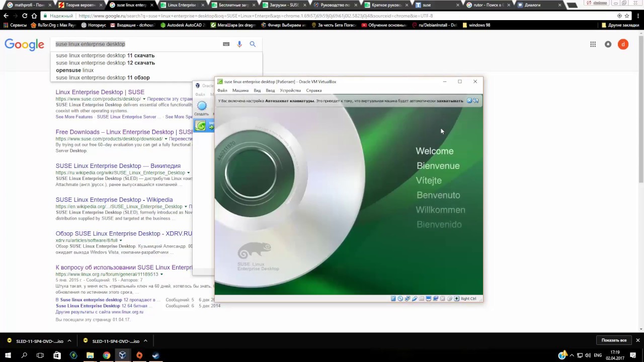Click the keyboard capture arrow indicator near Right Ctrl
This screenshot has height=362, width=644.
click(456, 299)
